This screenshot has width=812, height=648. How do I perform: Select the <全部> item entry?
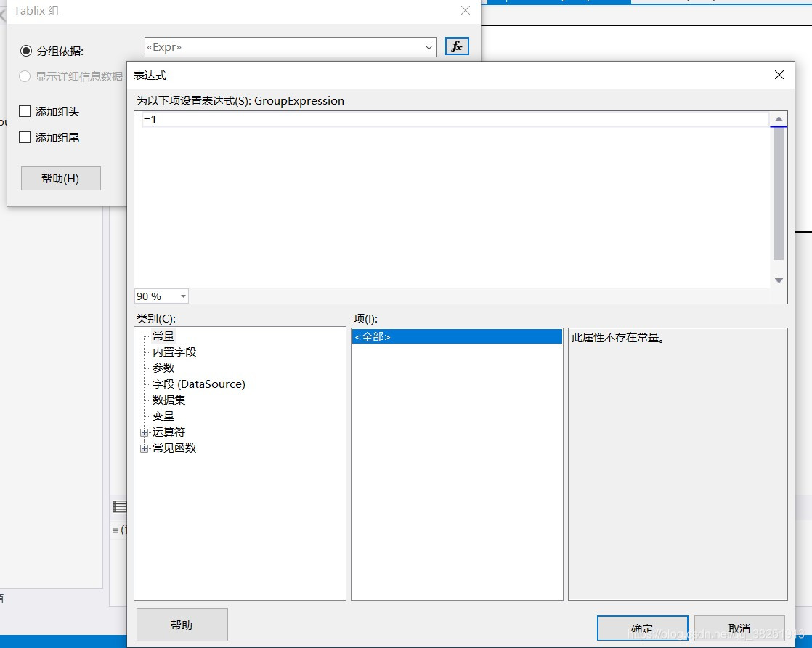pyautogui.click(x=372, y=336)
